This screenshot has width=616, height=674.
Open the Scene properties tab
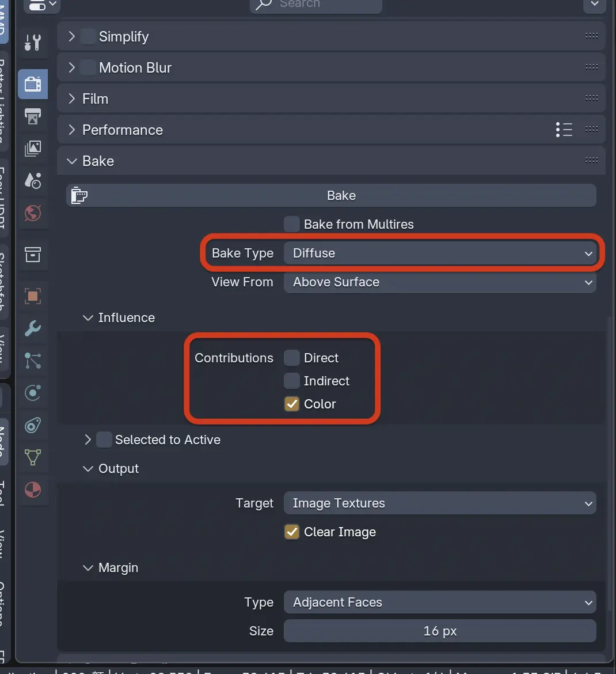[x=33, y=180]
